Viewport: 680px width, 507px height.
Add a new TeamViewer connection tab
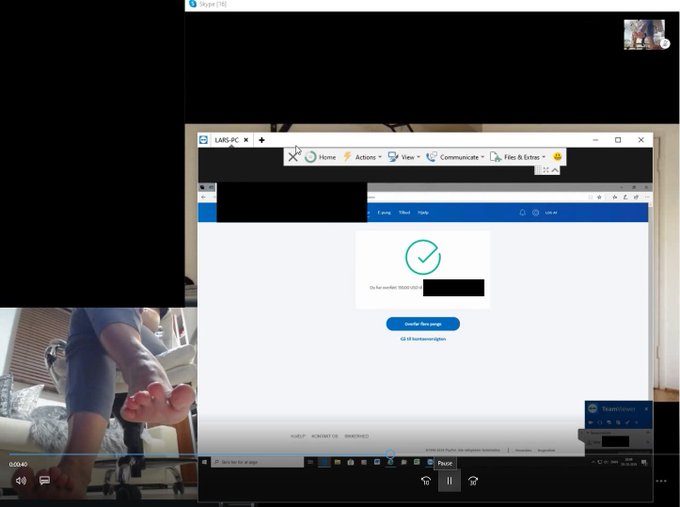(262, 140)
